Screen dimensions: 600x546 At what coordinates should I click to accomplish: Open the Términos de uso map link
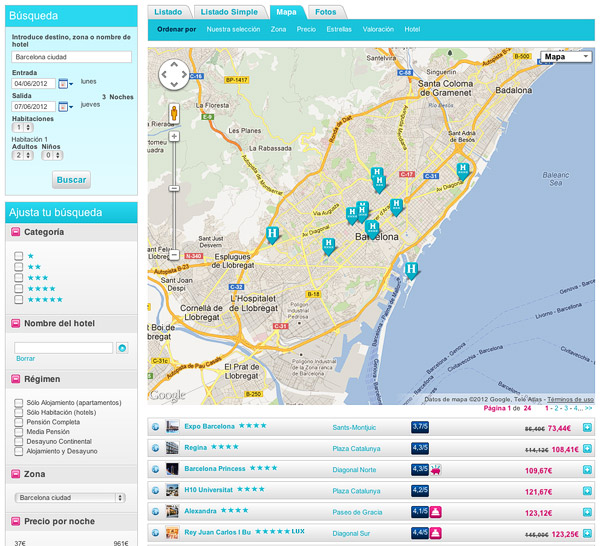571,399
